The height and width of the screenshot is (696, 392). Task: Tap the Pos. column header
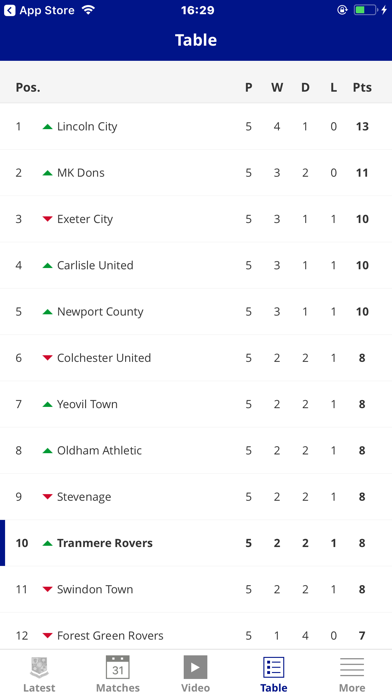pos(28,87)
